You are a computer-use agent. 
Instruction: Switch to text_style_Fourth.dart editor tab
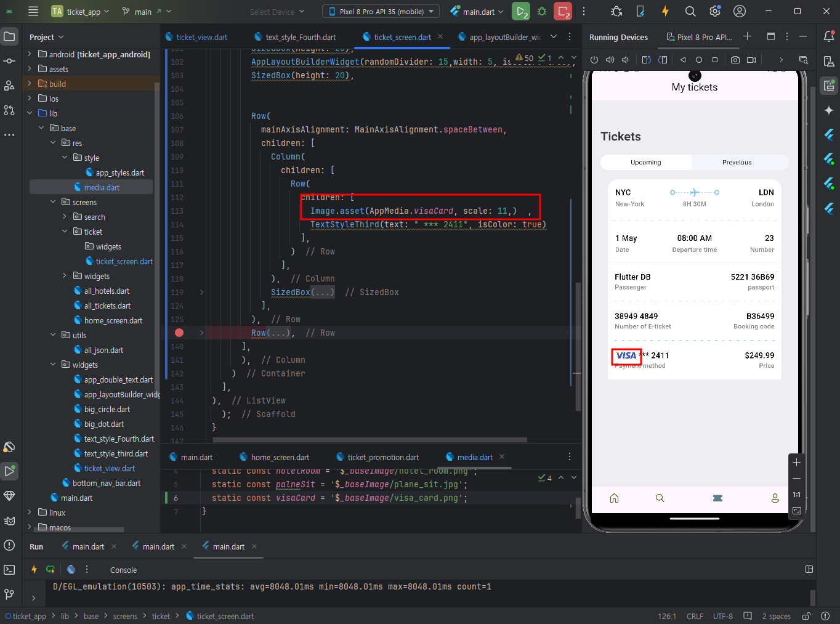295,37
